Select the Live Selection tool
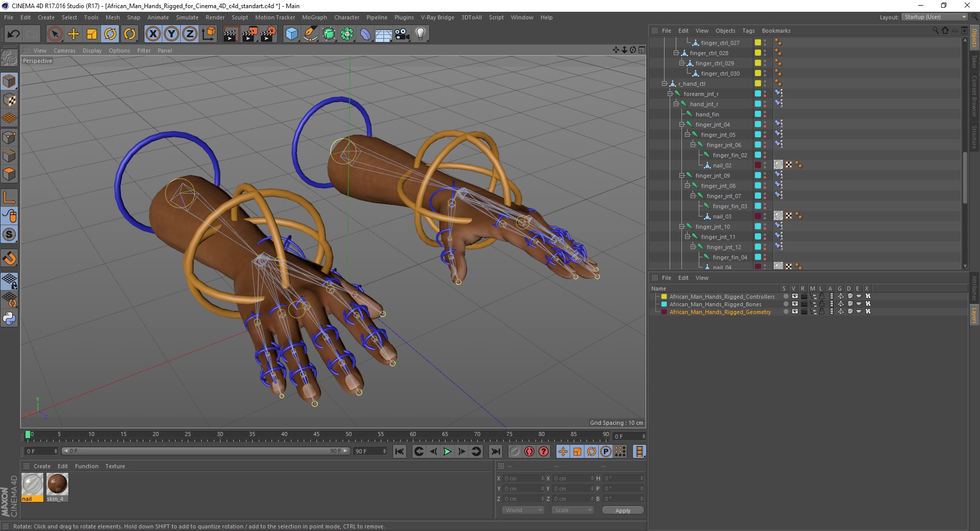 point(55,34)
